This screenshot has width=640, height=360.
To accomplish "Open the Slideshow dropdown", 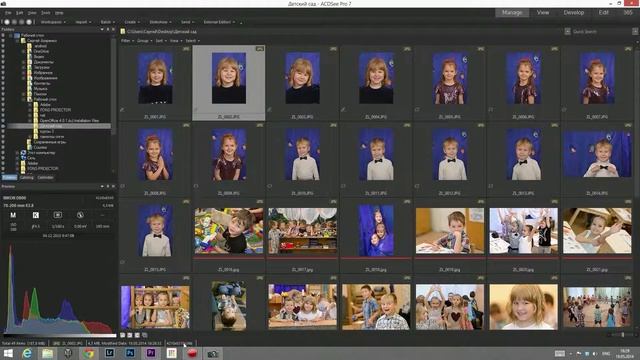I will 160,22.
